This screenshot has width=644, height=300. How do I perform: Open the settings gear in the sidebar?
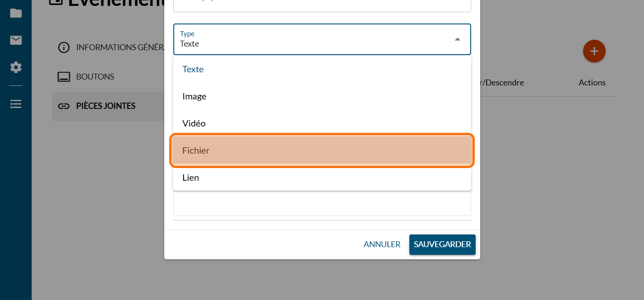(x=16, y=68)
